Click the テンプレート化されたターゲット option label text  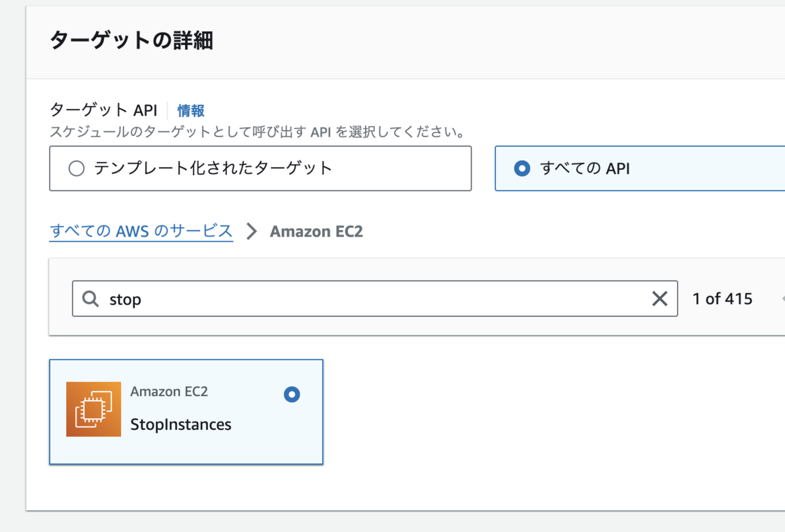point(213,169)
